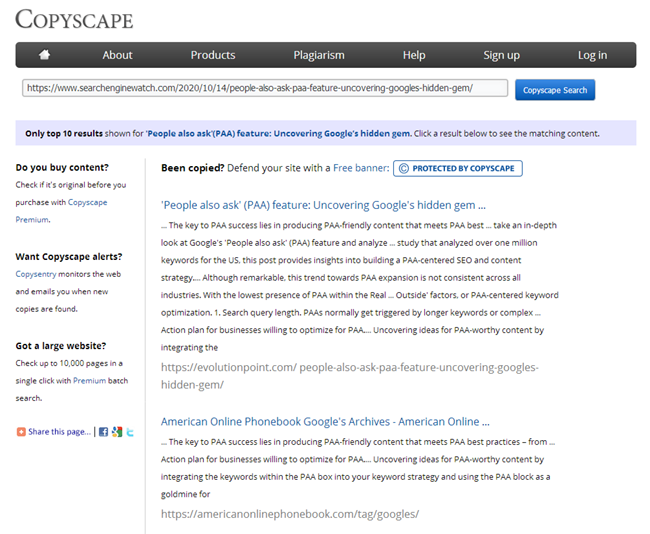Click the Share this page... link

tap(59, 432)
